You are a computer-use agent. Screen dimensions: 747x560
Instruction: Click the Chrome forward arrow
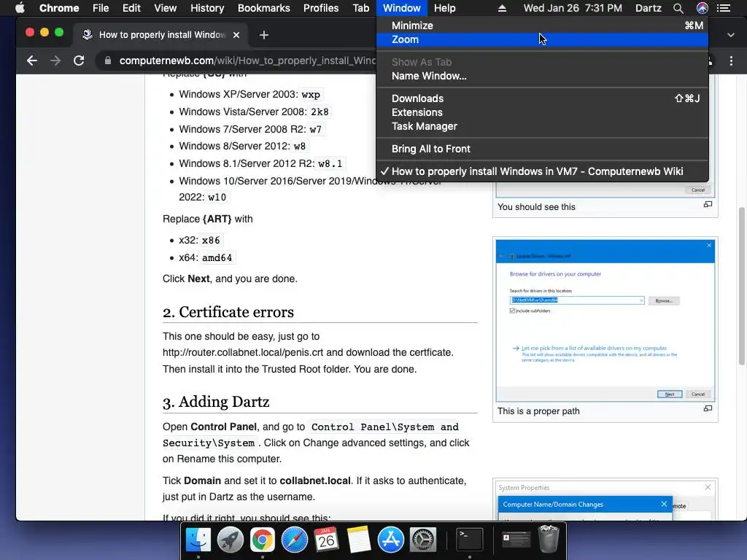(x=55, y=61)
